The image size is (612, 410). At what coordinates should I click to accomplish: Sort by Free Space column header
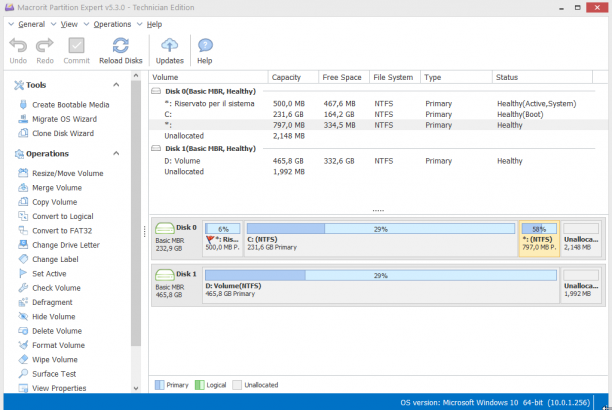tap(344, 77)
